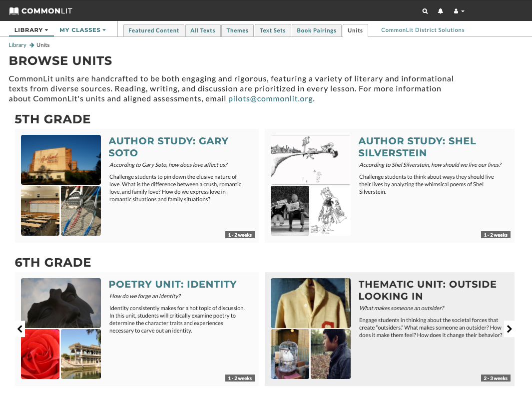532x395 pixels.
Task: Click the boy in profile photo
Action: (x=331, y=354)
